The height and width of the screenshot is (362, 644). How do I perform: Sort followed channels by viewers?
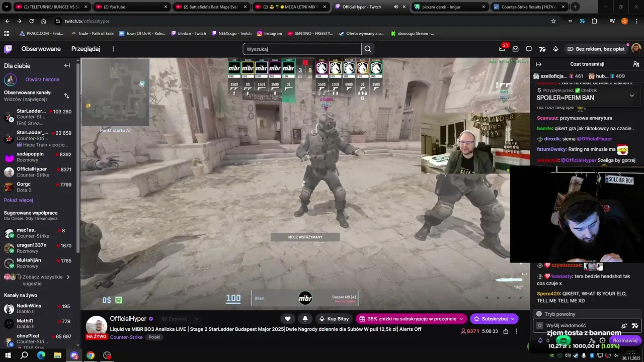[x=67, y=96]
